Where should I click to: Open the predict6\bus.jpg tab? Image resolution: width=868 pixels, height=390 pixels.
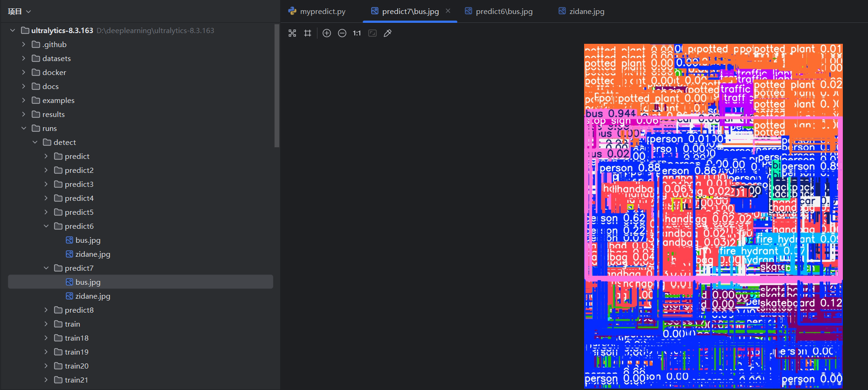[x=499, y=11]
